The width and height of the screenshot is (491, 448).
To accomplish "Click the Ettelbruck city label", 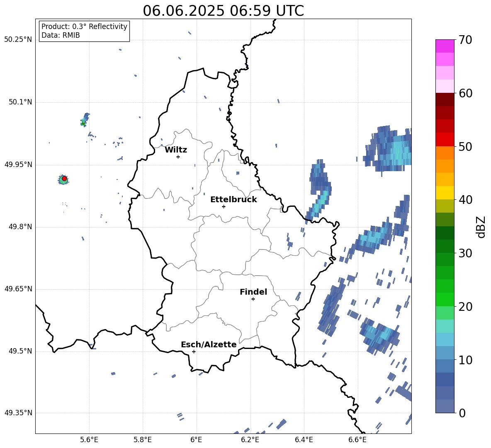I will click(233, 200).
